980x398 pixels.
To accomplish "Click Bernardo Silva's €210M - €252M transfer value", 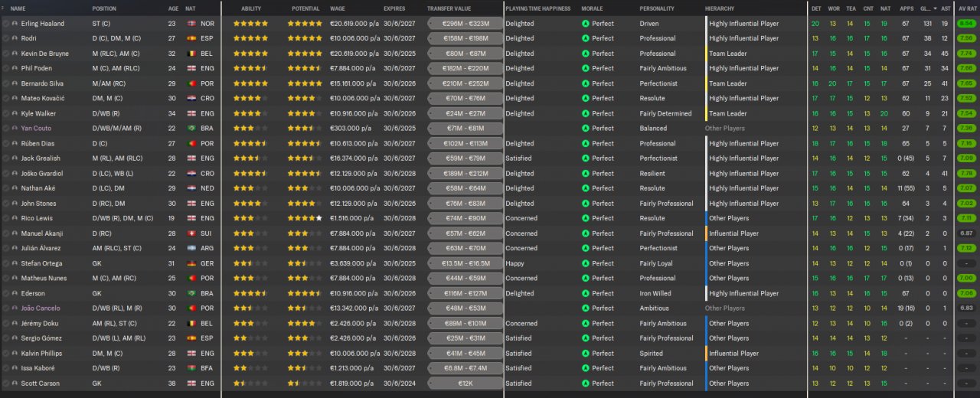I will [465, 83].
